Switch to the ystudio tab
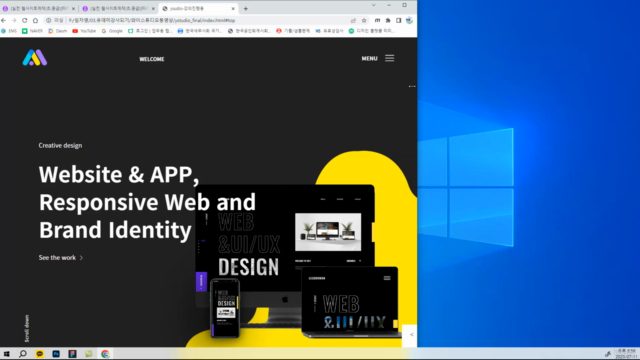This screenshot has height=360, width=640. (x=199, y=9)
